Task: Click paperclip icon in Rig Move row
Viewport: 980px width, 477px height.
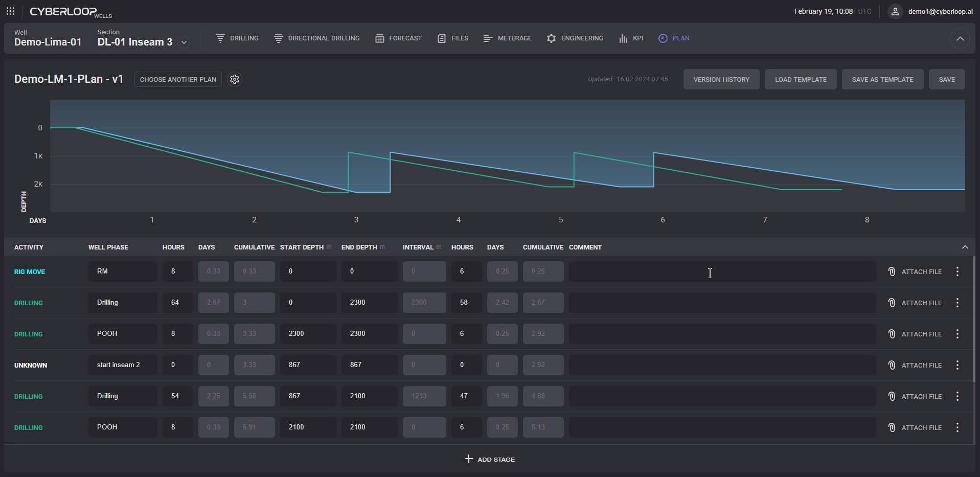Action: pos(892,271)
